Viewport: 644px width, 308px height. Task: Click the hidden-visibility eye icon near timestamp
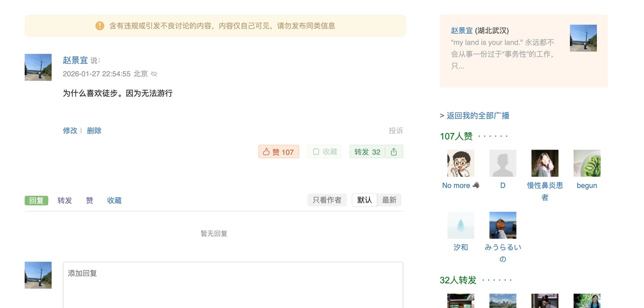click(x=154, y=74)
